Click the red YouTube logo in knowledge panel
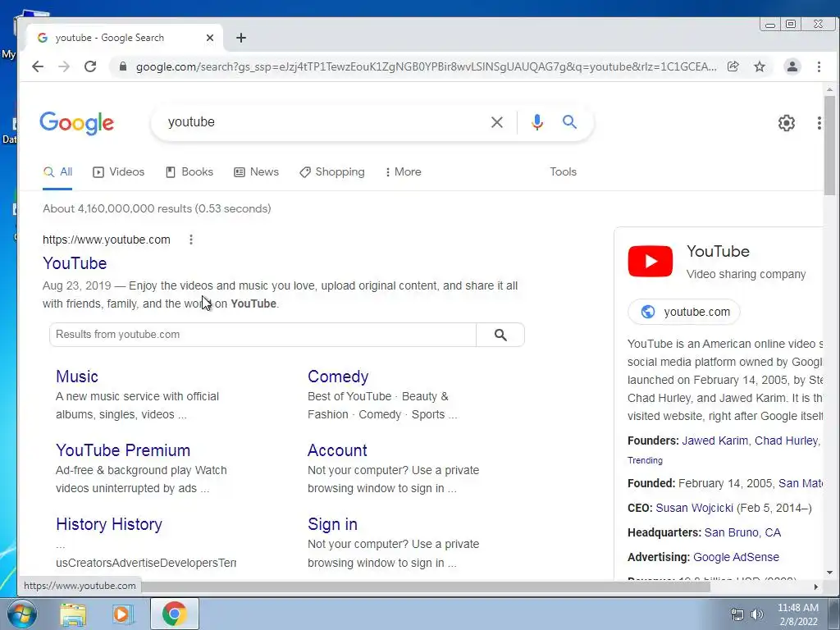 pos(650,261)
